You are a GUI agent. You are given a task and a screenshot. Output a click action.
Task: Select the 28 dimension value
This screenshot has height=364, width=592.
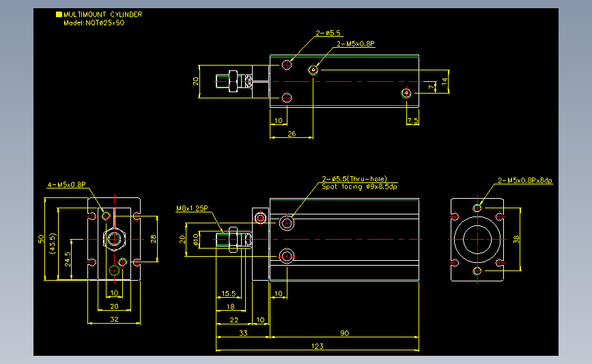[x=153, y=239]
